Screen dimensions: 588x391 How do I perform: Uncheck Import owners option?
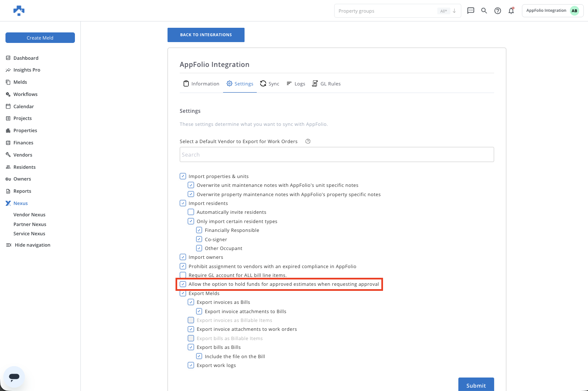pyautogui.click(x=183, y=257)
